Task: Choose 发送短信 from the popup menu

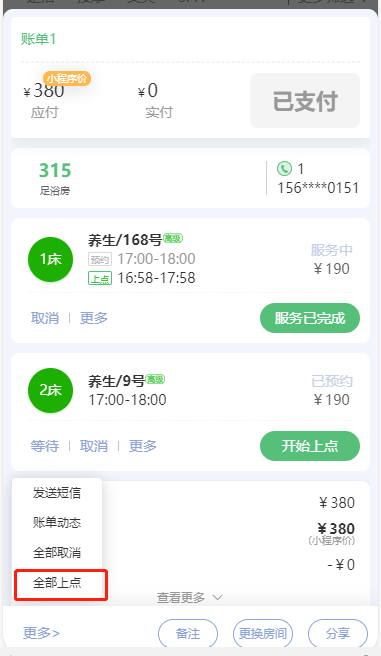Action: pos(57,493)
